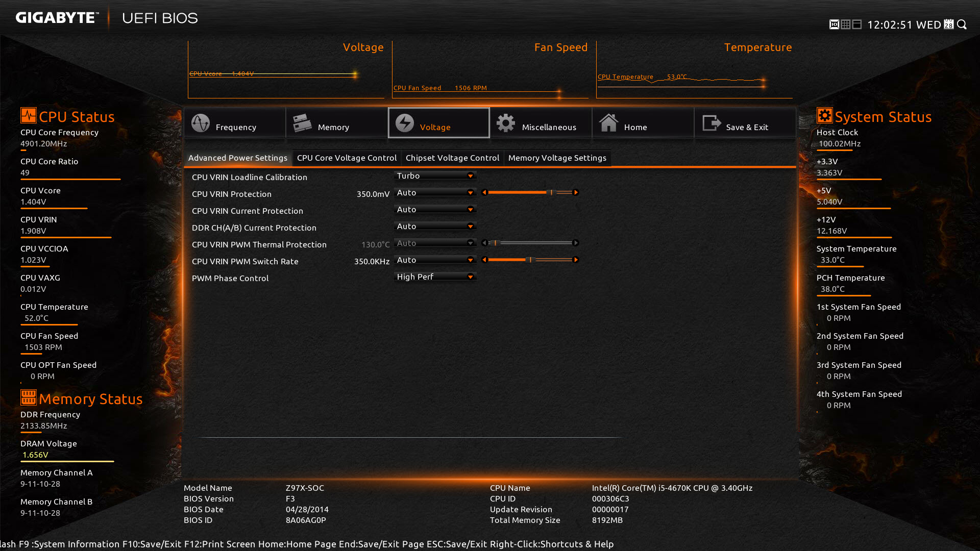980x551 pixels.
Task: Decrease CPU VRIN Protection with left arrow
Action: pyautogui.click(x=484, y=192)
